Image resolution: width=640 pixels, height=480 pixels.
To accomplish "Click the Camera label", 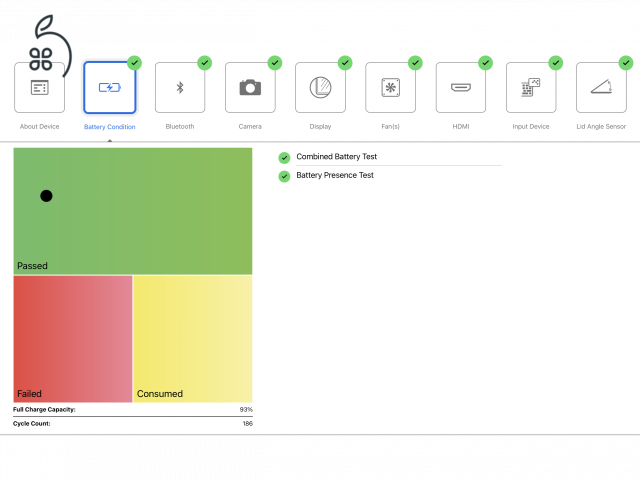I will coord(250,127).
